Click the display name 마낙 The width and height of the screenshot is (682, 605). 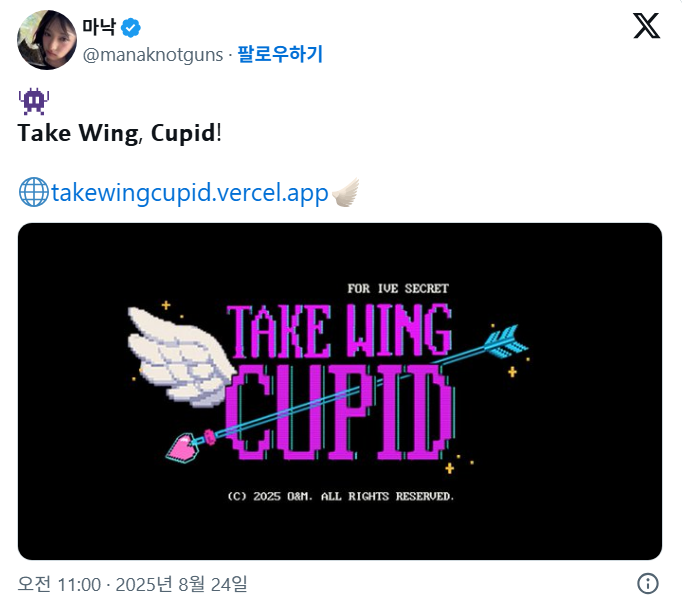(x=99, y=27)
